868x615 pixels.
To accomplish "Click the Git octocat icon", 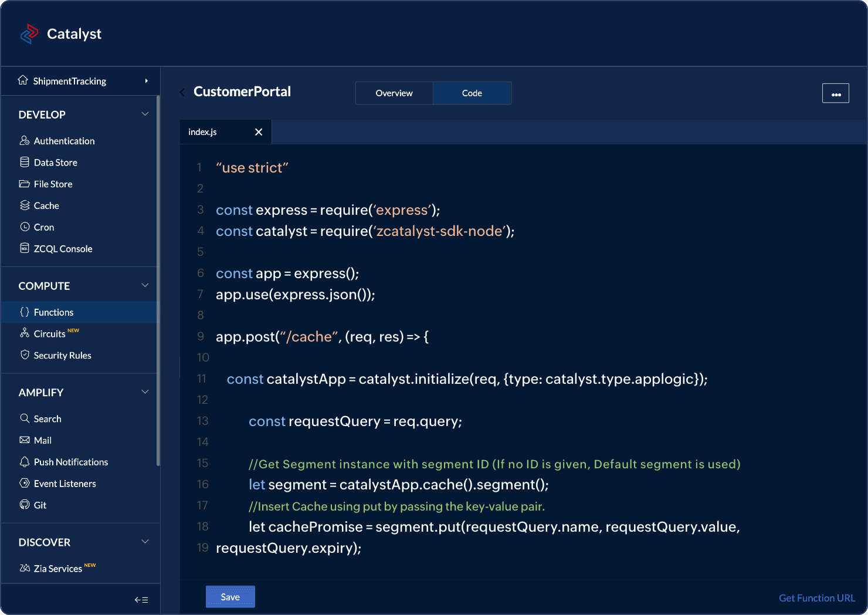I will click(x=25, y=504).
